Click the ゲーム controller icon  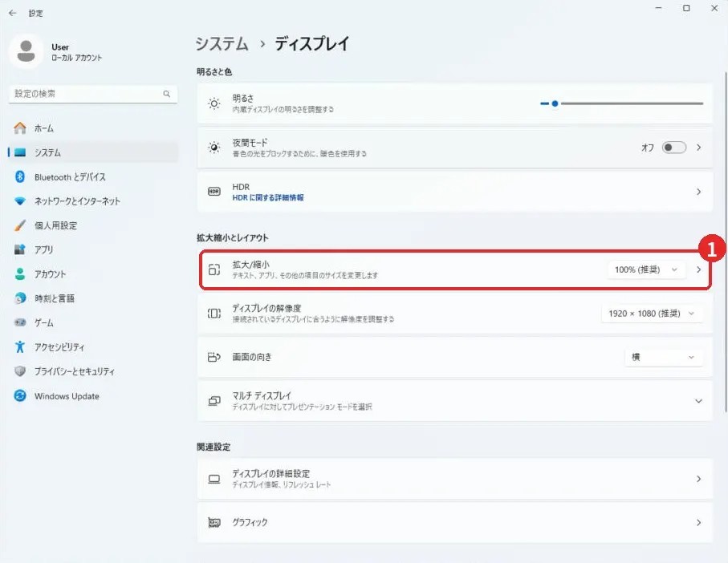coord(20,322)
